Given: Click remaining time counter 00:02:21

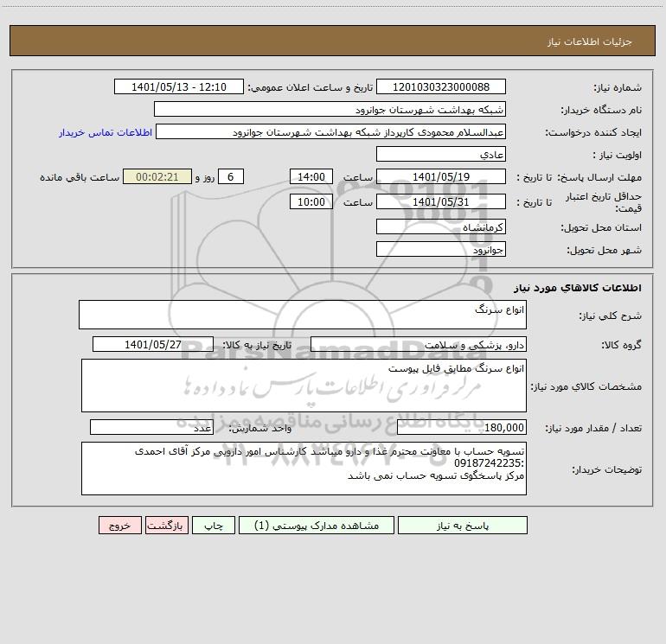Looking at the screenshot, I should tap(157, 176).
